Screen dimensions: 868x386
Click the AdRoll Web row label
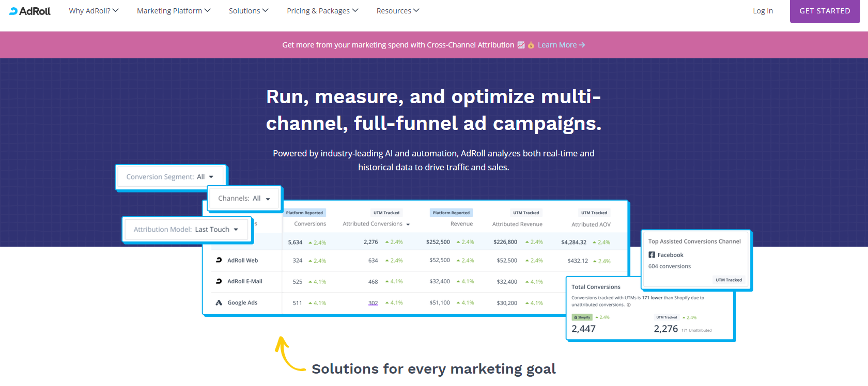click(x=242, y=261)
